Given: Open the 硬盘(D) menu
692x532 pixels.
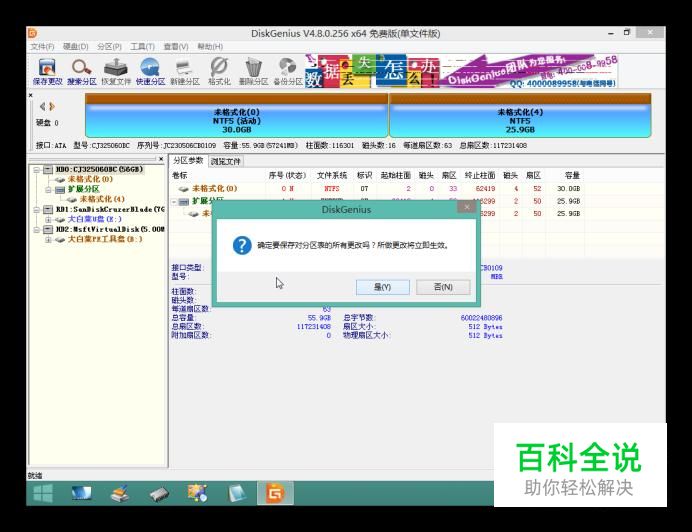Looking at the screenshot, I should point(75,46).
